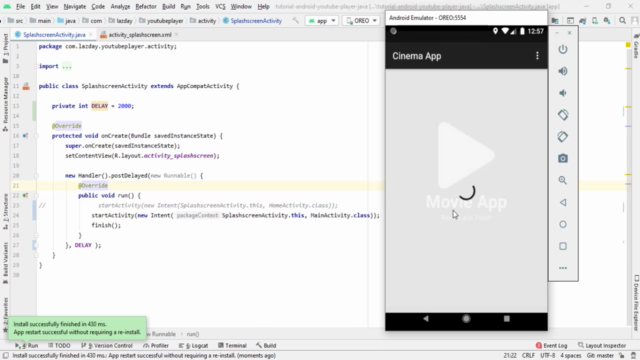Click the DELAY variable on line 13

(100, 106)
